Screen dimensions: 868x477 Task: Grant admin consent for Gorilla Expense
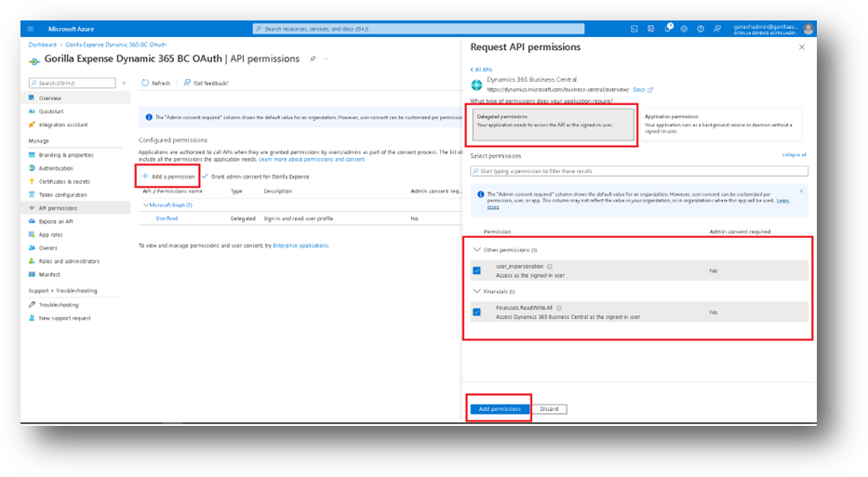click(255, 177)
